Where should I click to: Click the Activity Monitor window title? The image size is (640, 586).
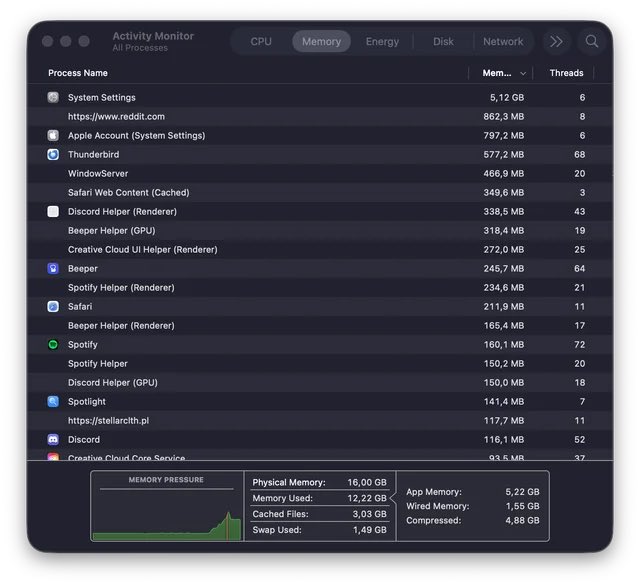coord(153,36)
